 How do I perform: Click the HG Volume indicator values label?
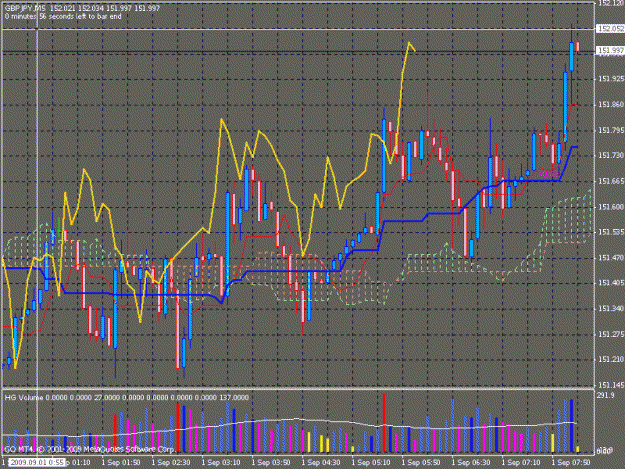(x=127, y=397)
